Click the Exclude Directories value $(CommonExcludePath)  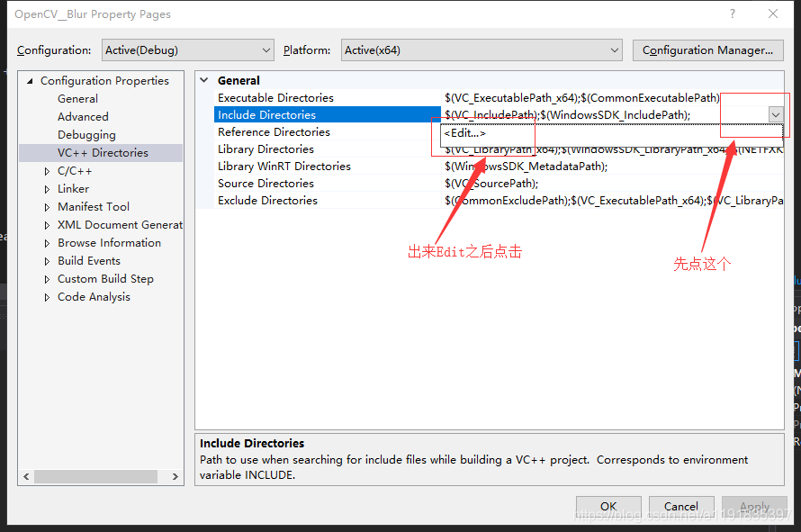point(613,201)
